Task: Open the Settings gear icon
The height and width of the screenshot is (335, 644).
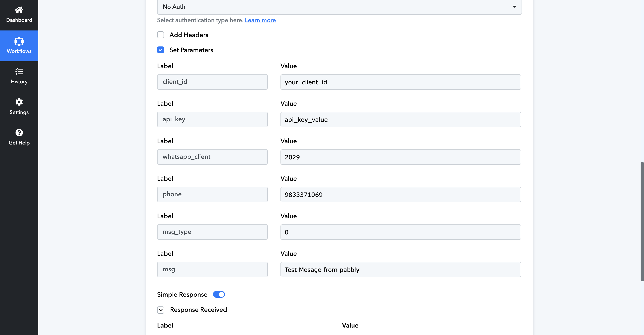Action: (19, 102)
